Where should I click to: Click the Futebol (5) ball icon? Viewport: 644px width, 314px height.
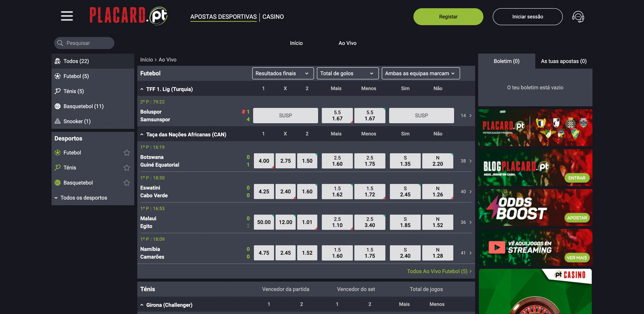pyautogui.click(x=58, y=76)
